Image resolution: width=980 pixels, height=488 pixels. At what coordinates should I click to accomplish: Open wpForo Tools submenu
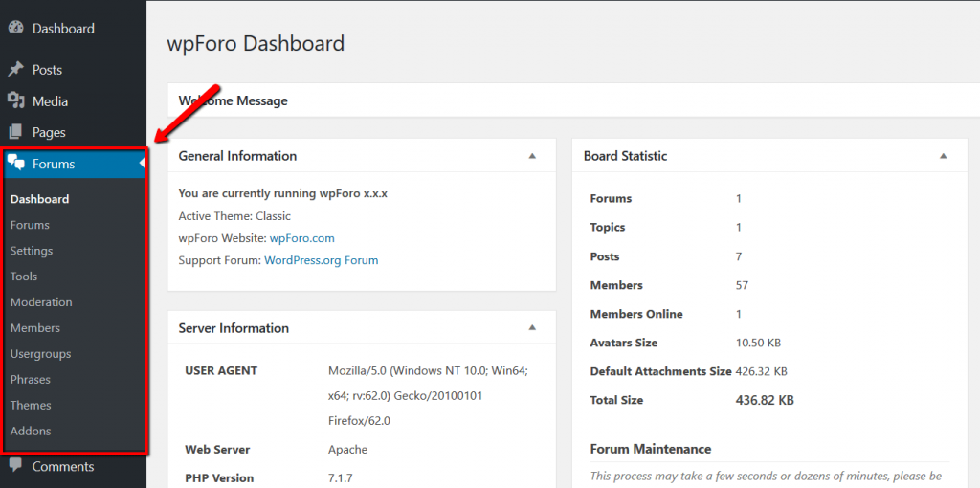point(24,277)
